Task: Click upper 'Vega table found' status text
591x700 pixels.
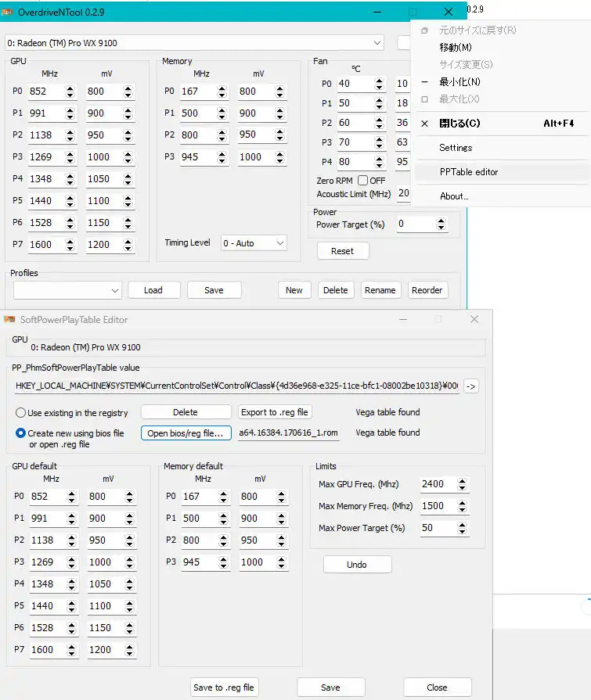Action: tap(387, 412)
